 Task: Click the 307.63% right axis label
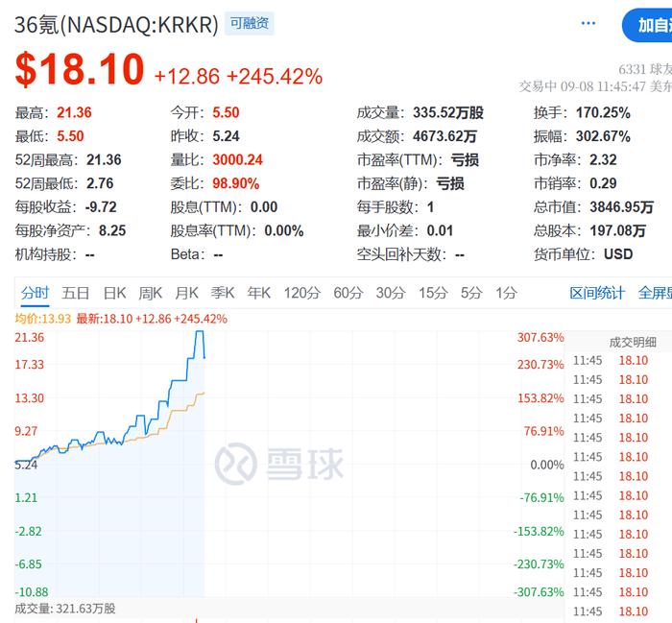coord(540,338)
